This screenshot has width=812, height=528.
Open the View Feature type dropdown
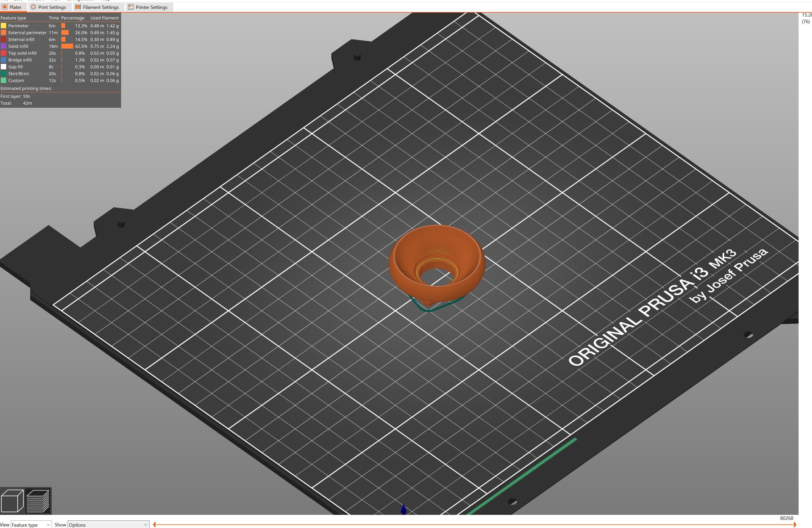pos(31,525)
